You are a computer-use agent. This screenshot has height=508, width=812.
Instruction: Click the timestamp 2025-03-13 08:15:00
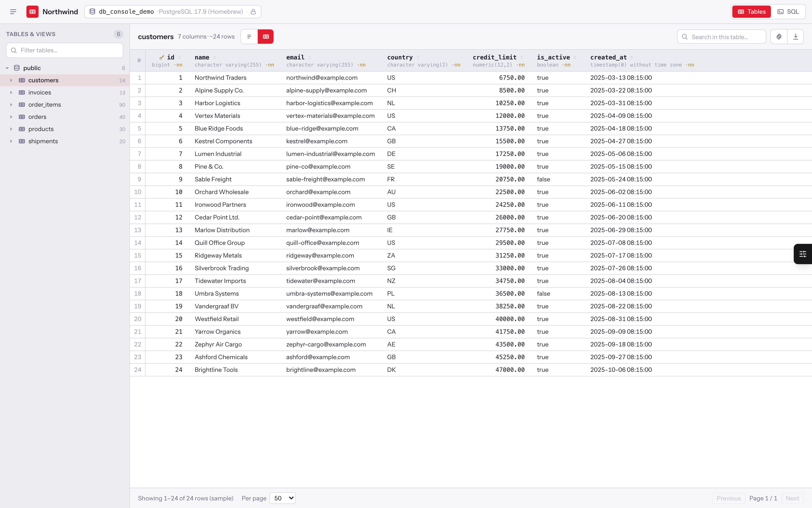point(621,78)
